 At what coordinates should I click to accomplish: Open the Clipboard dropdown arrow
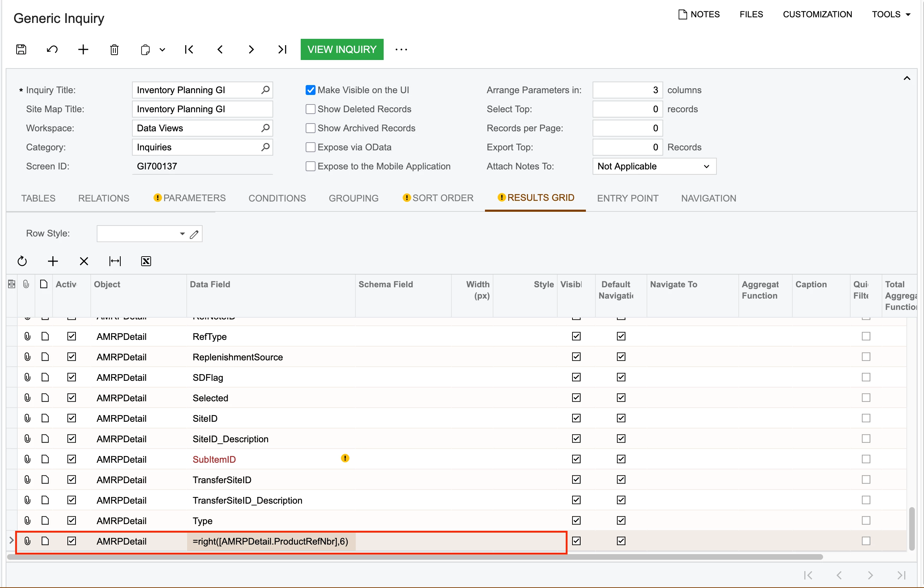coord(162,49)
